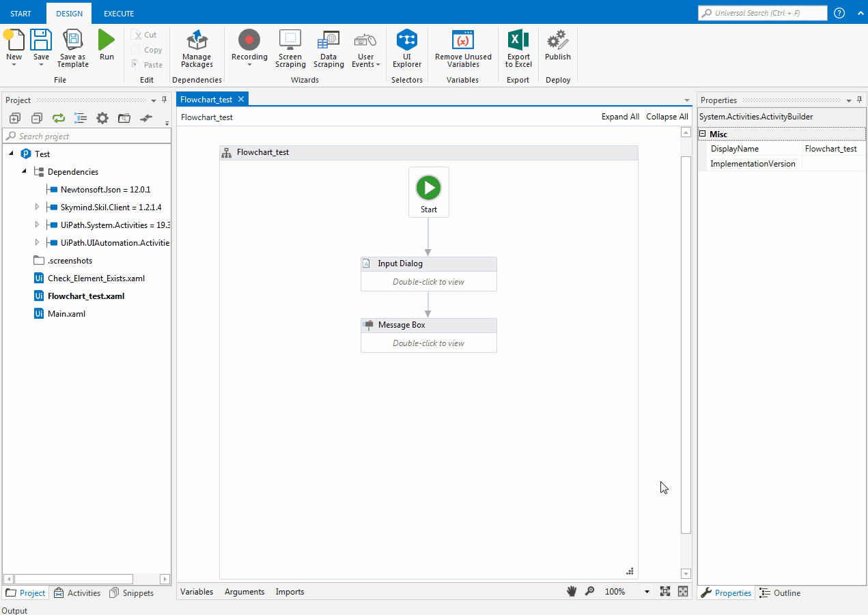Click the Universal Search field

click(x=763, y=13)
